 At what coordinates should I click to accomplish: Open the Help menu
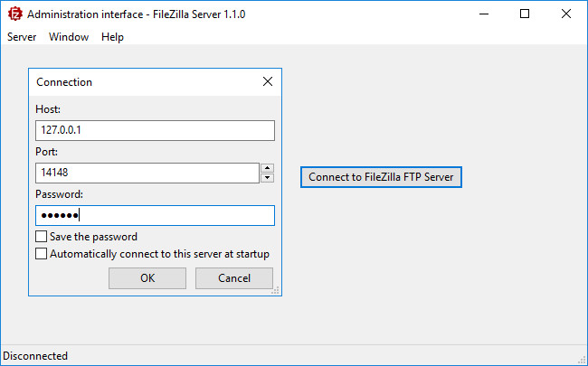[112, 37]
